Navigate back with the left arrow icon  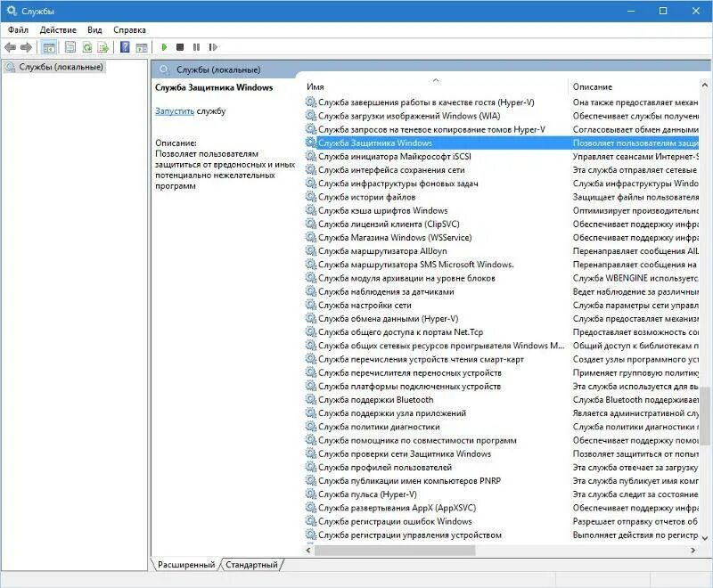(8, 45)
